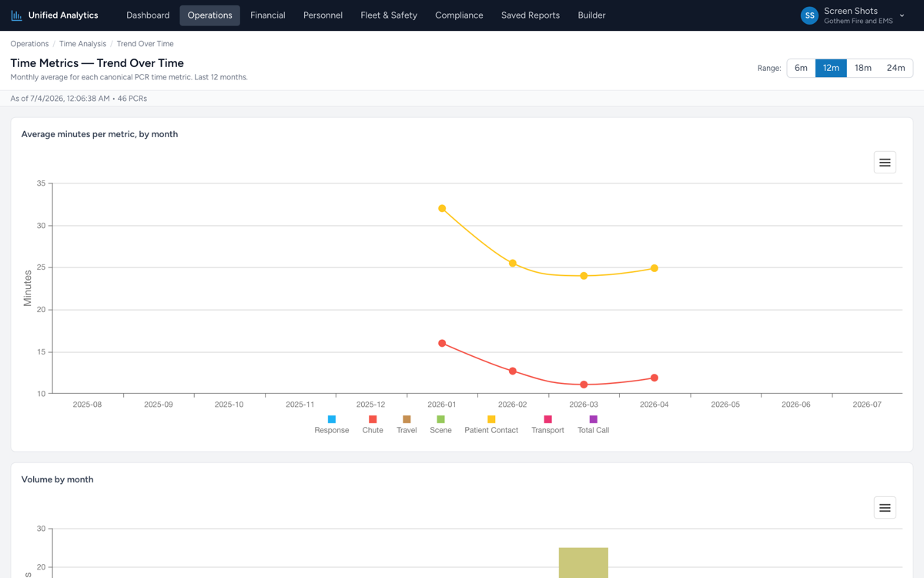Open the Dashboard menu
The height and width of the screenshot is (578, 924).
coord(148,15)
